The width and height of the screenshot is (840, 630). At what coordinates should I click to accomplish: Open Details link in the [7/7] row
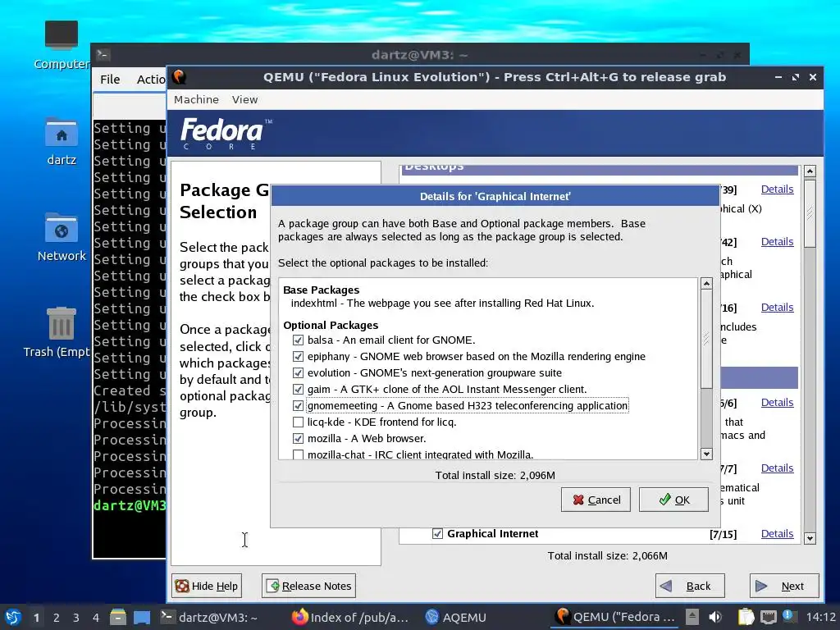tap(777, 468)
